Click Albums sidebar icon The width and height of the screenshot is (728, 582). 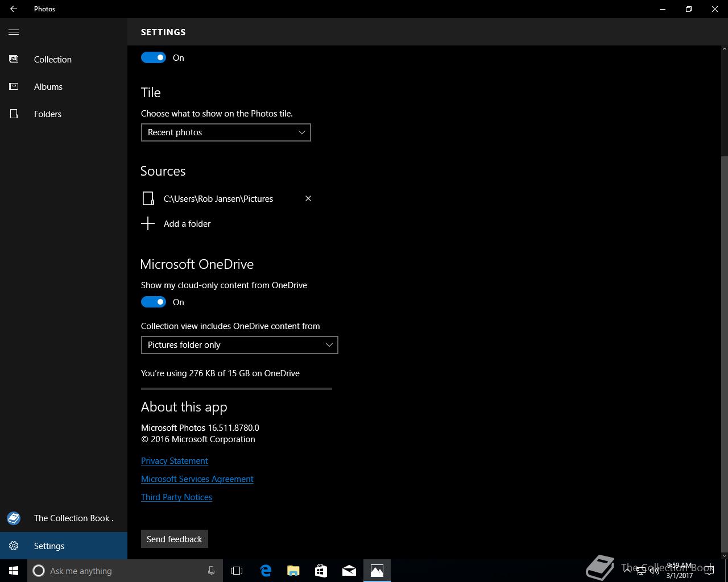[14, 86]
